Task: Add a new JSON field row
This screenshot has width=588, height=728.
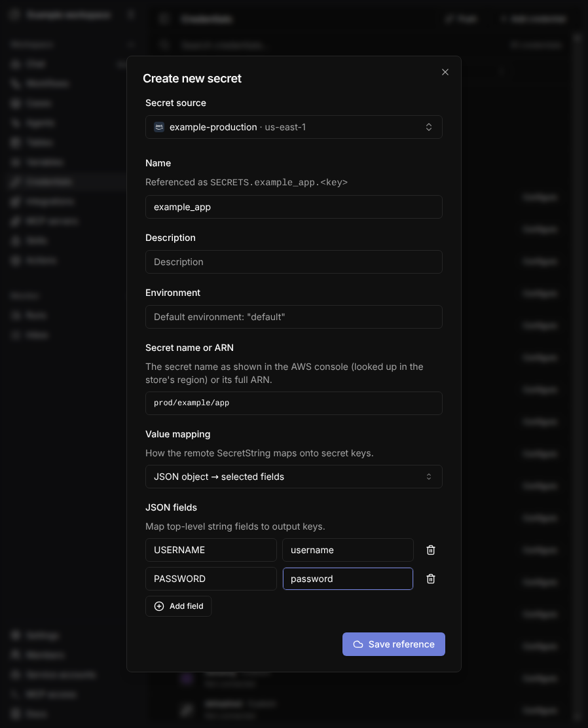Action: 178,606
